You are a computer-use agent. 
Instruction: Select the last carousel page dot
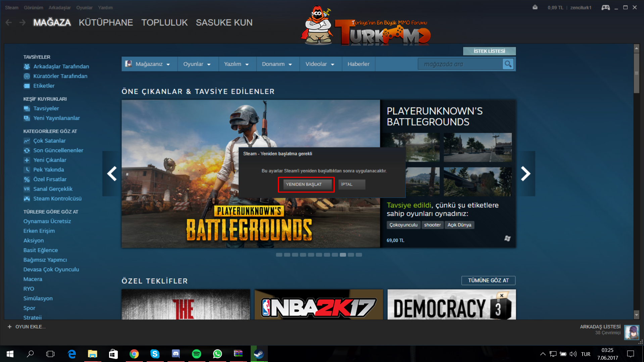pyautogui.click(x=359, y=255)
